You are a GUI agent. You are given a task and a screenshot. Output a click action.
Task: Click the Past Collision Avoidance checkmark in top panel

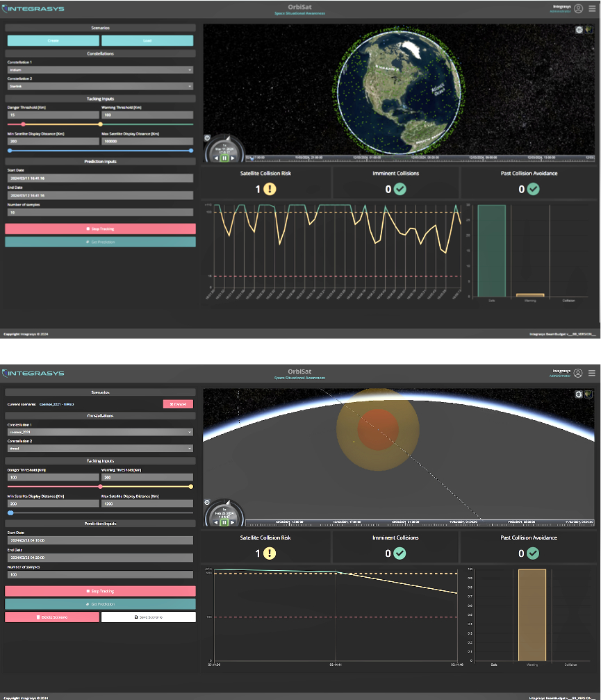tap(533, 189)
